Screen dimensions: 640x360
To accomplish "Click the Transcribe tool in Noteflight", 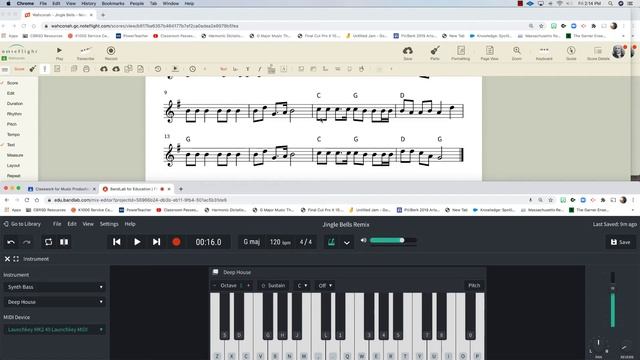I will pos(85,53).
